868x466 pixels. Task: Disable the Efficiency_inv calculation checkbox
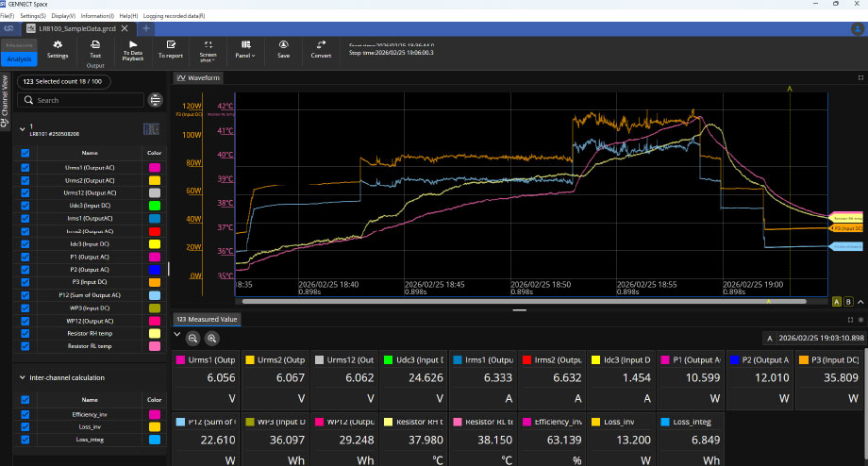point(25,414)
